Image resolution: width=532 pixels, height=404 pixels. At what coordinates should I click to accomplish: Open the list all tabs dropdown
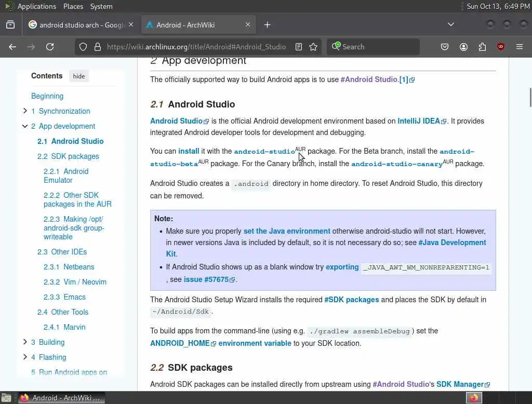coord(451,24)
